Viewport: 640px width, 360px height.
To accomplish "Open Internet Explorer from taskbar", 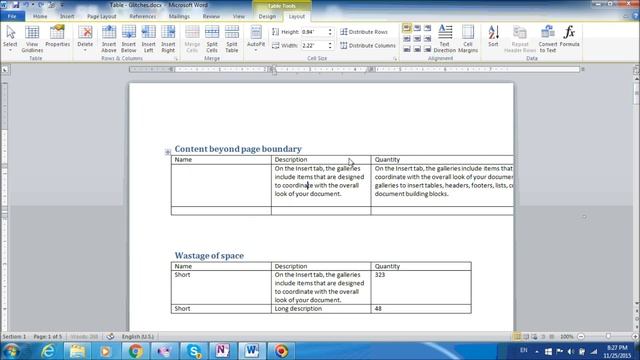I will 48,351.
